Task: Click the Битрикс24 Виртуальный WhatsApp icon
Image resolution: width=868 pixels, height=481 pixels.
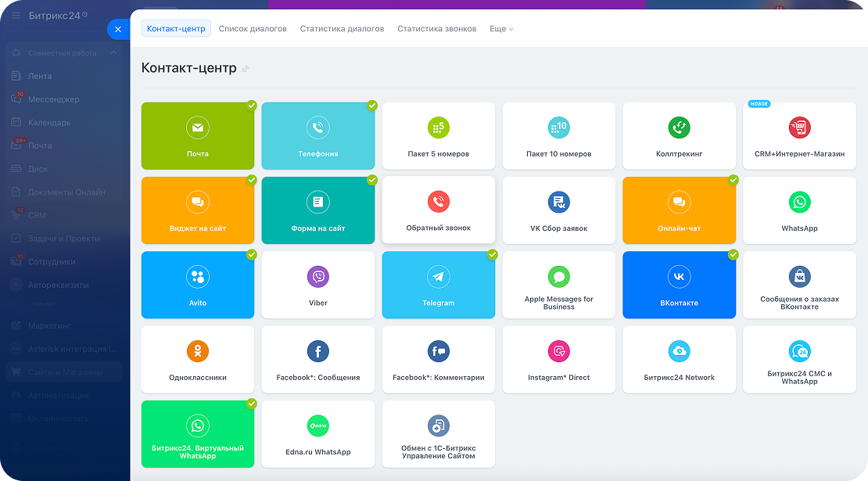Action: coord(198,425)
